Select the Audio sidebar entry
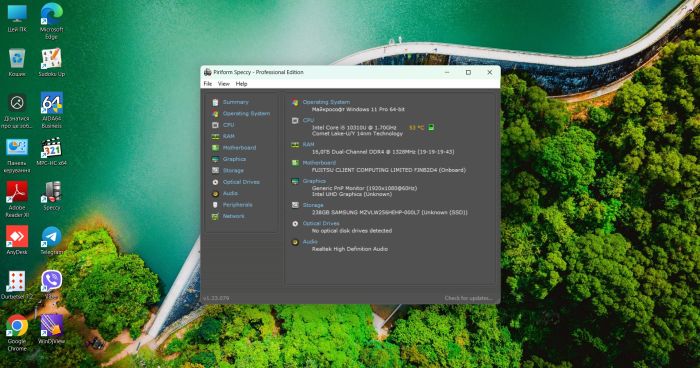The width and height of the screenshot is (700, 368). click(x=230, y=193)
